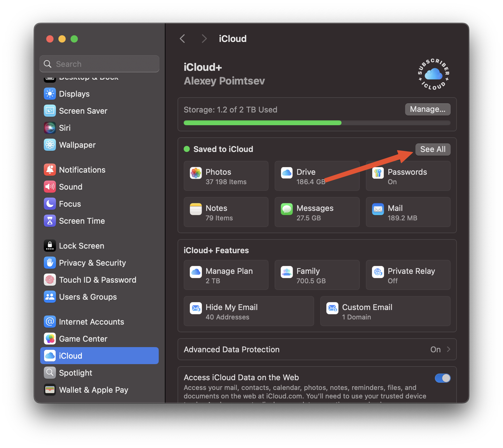The width and height of the screenshot is (503, 448).
Task: Go back with the left arrow
Action: click(182, 39)
